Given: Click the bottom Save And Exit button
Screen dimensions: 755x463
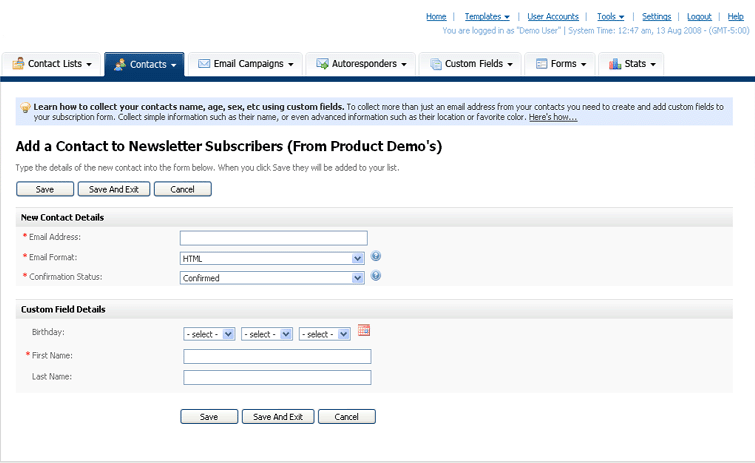Looking at the screenshot, I should 278,417.
